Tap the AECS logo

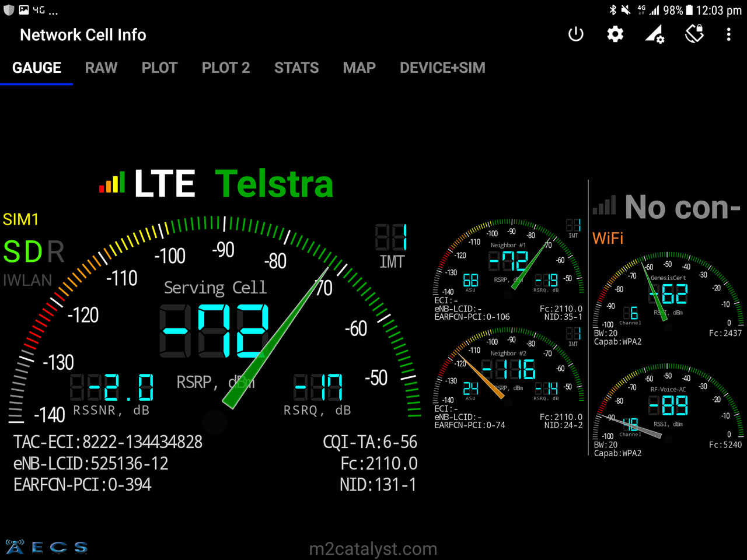tap(47, 547)
